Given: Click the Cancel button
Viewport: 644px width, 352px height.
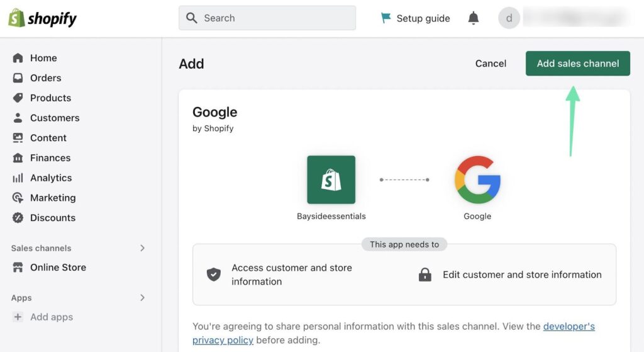Looking at the screenshot, I should coord(491,64).
